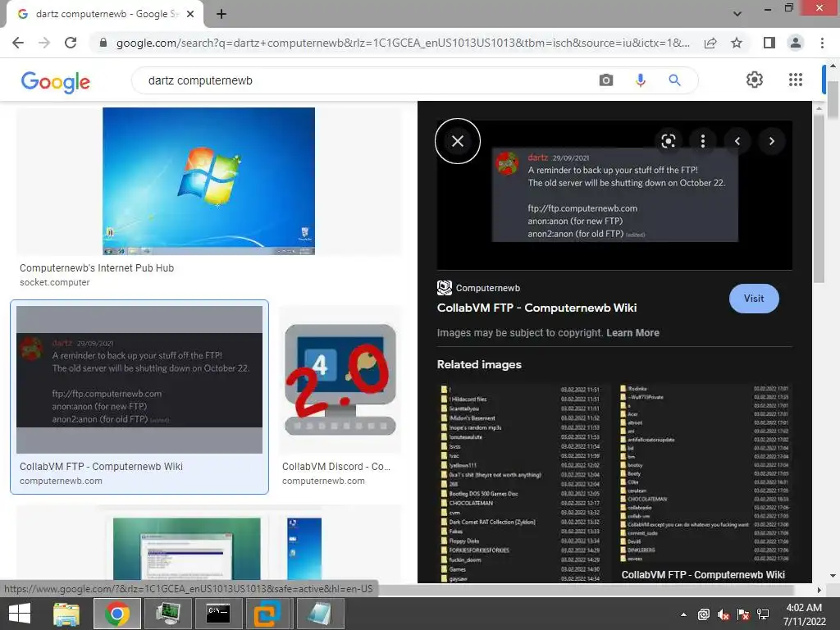Click the horizontal scrollbar right arrow
840x630 pixels.
(x=819, y=590)
